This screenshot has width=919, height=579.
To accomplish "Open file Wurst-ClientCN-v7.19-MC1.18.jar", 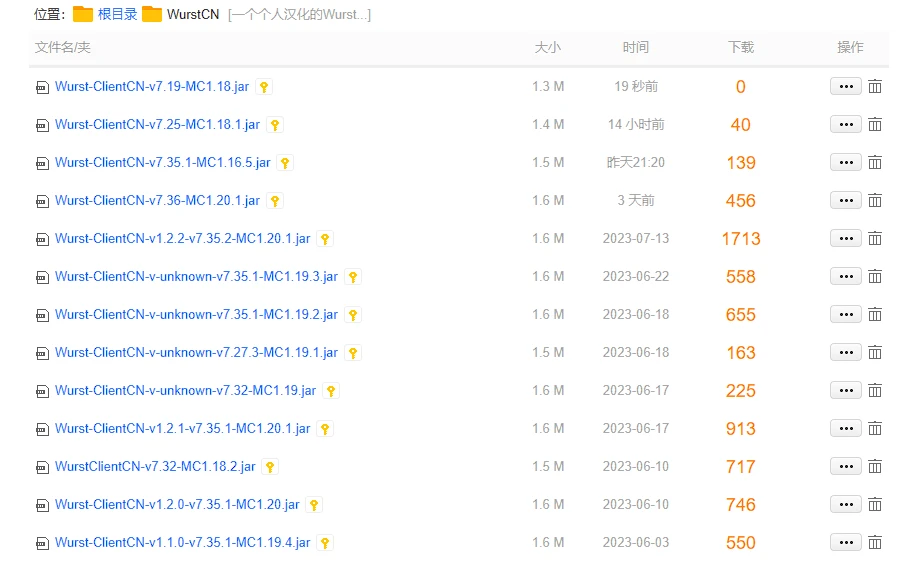I will tap(152, 87).
